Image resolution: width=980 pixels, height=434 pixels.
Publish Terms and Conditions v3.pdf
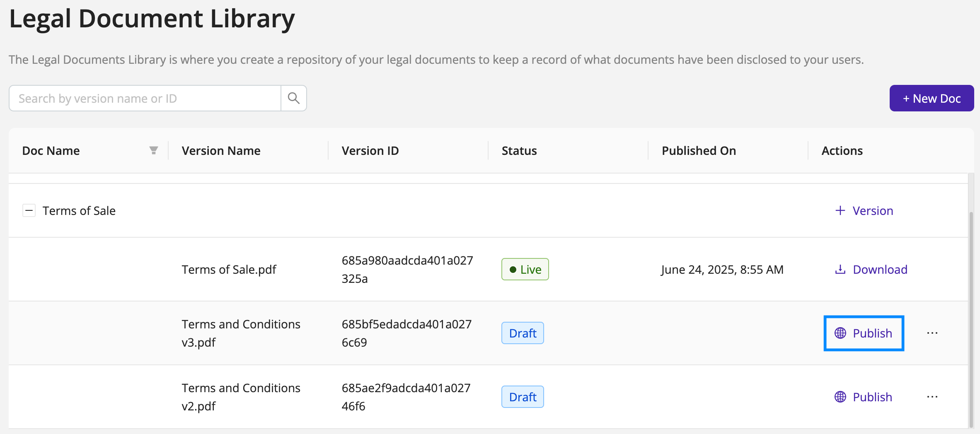point(864,333)
